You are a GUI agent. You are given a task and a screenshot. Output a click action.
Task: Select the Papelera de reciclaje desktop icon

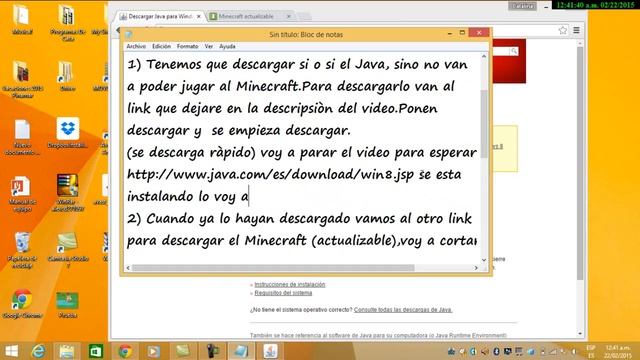click(22, 250)
